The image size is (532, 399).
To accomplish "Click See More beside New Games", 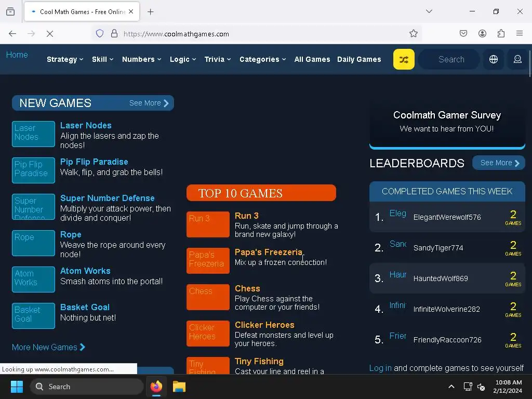I will click(x=149, y=103).
